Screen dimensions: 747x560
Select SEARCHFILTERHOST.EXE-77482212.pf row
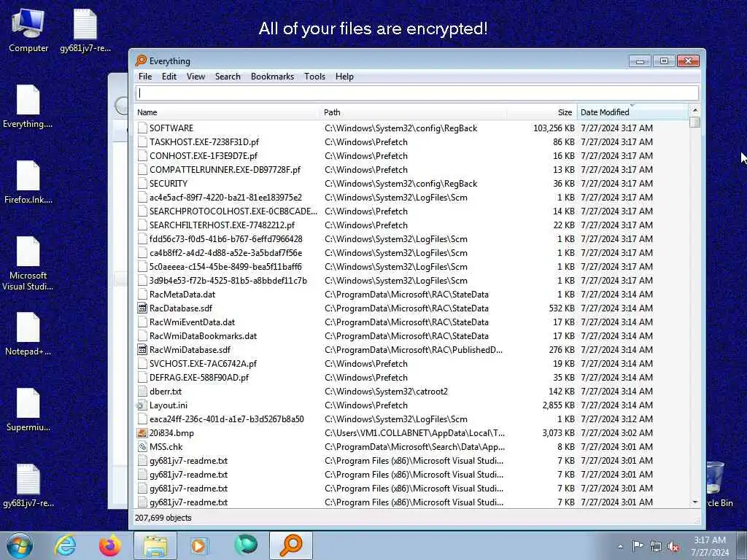coord(411,225)
